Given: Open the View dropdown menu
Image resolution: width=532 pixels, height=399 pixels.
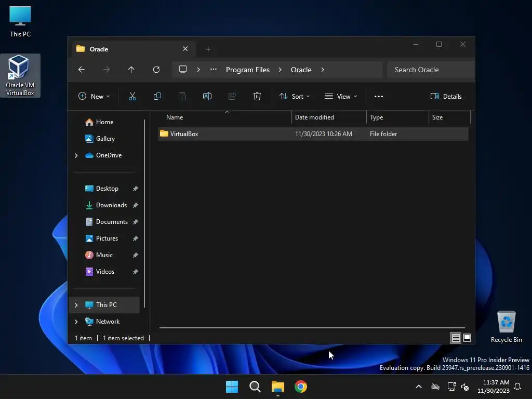Looking at the screenshot, I should [x=341, y=96].
